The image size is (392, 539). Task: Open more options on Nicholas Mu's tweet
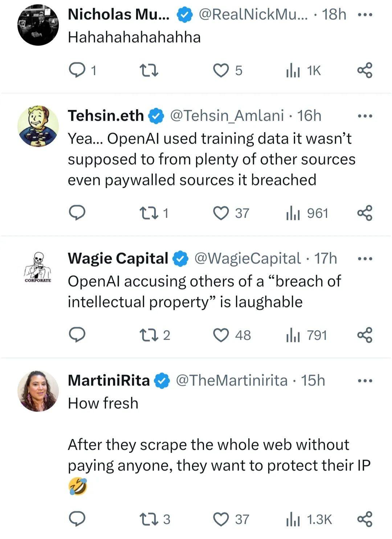click(x=365, y=15)
